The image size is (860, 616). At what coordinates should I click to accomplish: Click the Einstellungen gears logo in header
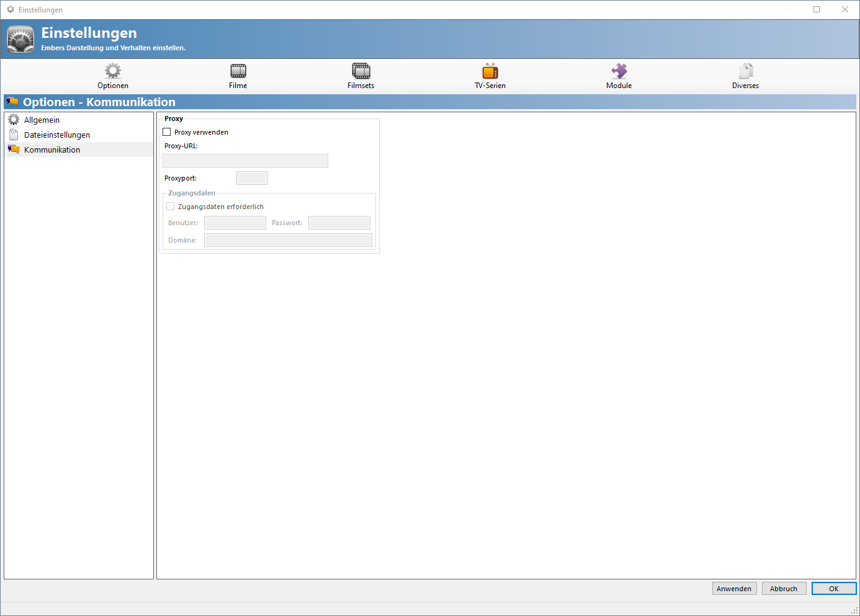pyautogui.click(x=20, y=39)
